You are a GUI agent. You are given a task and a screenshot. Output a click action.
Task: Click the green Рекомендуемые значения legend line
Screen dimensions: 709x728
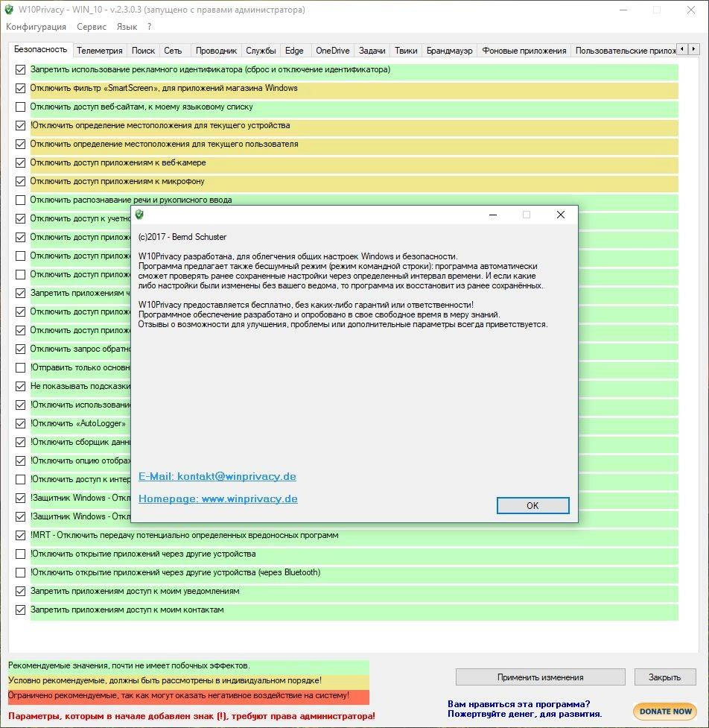(188, 666)
